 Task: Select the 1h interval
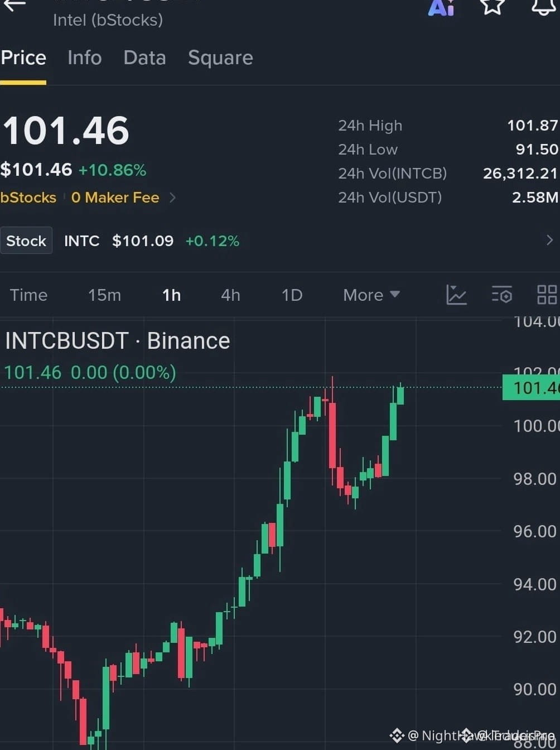click(171, 295)
